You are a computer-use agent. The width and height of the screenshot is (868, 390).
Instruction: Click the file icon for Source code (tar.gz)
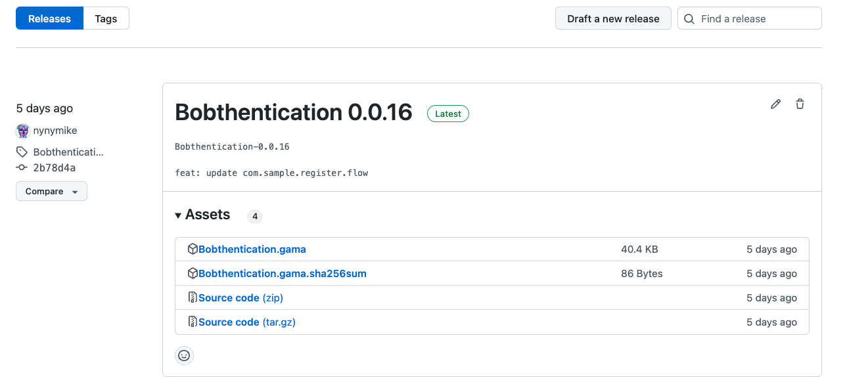tap(193, 322)
